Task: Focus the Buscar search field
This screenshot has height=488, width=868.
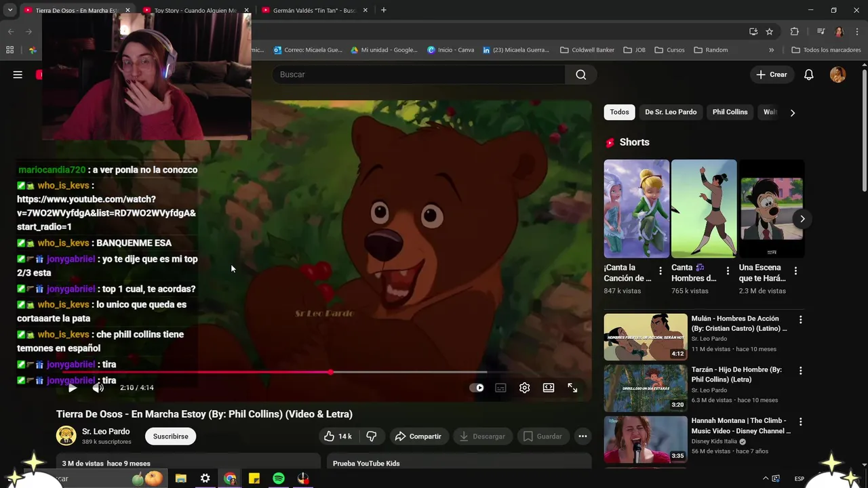Action: click(x=419, y=75)
